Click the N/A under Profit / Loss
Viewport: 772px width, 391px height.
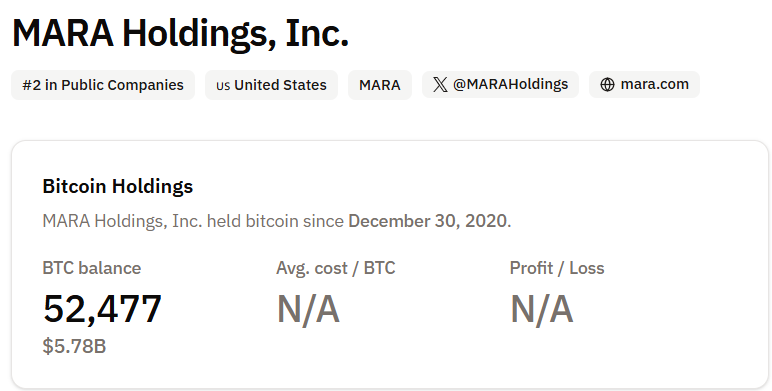tap(542, 309)
